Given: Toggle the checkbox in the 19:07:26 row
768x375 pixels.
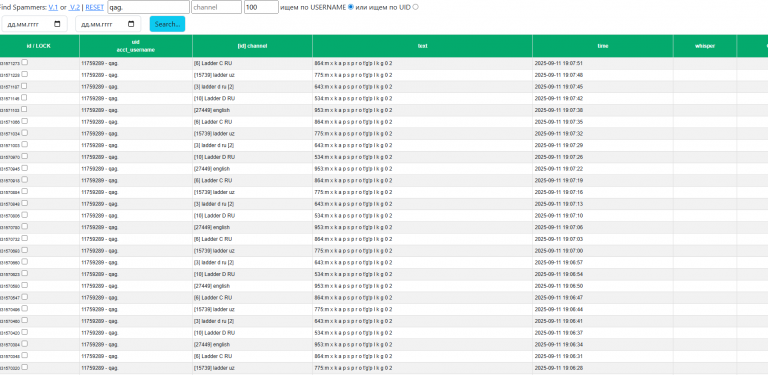Looking at the screenshot, I should pos(24,157).
